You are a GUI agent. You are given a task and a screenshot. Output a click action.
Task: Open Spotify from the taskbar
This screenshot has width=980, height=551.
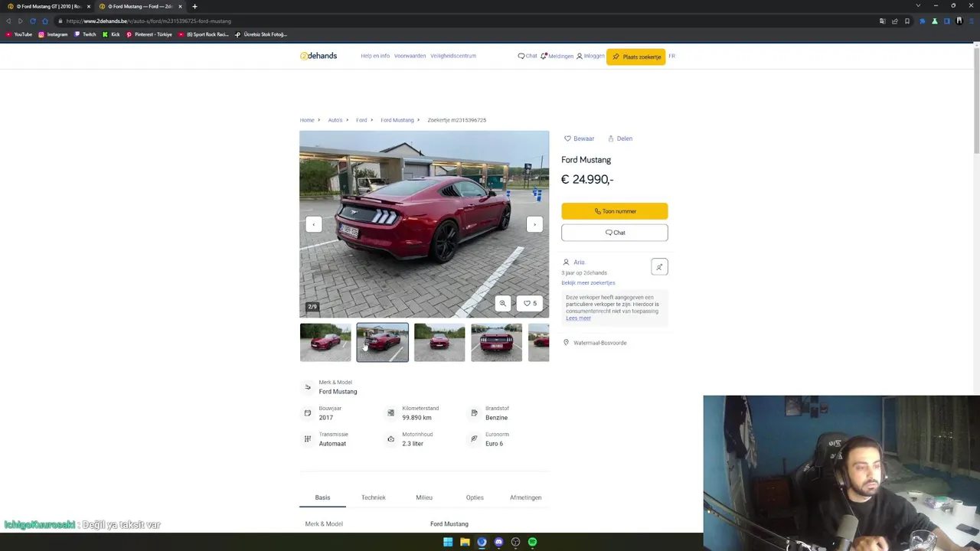pyautogui.click(x=532, y=542)
